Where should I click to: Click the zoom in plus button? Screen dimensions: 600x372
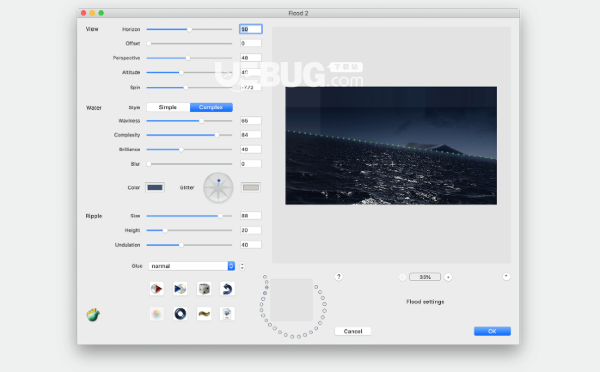(x=448, y=277)
